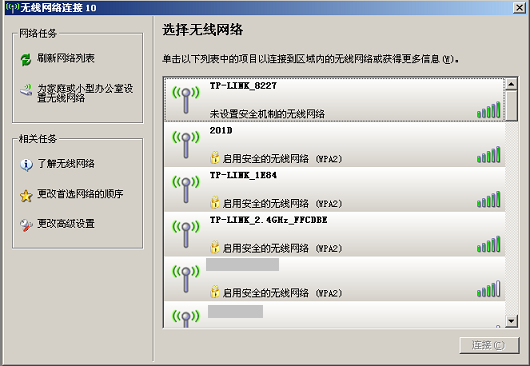Select the TP-LINK_8227 network name
The width and height of the screenshot is (530, 366).
tap(243, 86)
